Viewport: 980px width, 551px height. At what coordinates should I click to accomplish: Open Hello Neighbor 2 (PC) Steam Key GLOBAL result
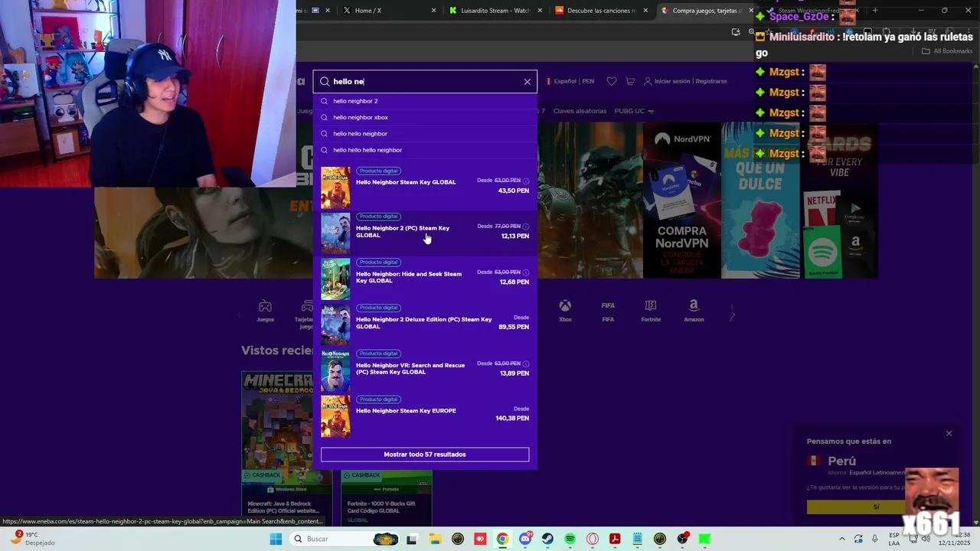pyautogui.click(x=425, y=233)
